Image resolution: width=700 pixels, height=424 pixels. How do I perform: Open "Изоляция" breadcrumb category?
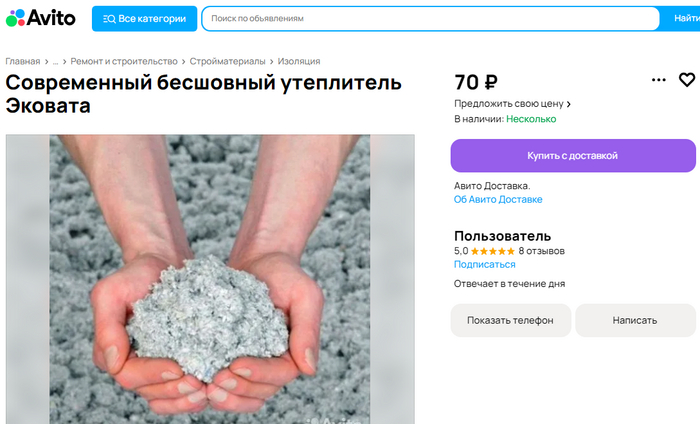[298, 61]
